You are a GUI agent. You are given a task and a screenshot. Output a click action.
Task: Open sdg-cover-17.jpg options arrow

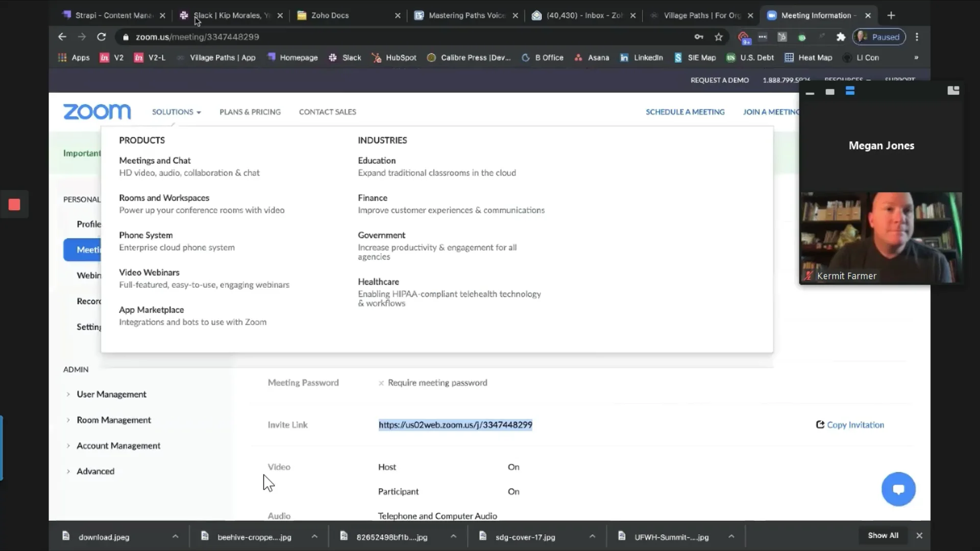coord(592,536)
